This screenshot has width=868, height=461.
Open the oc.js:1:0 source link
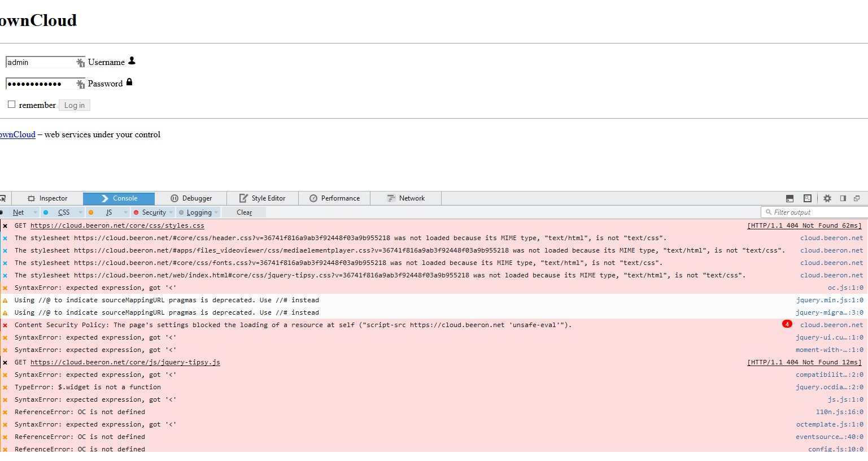(x=845, y=288)
